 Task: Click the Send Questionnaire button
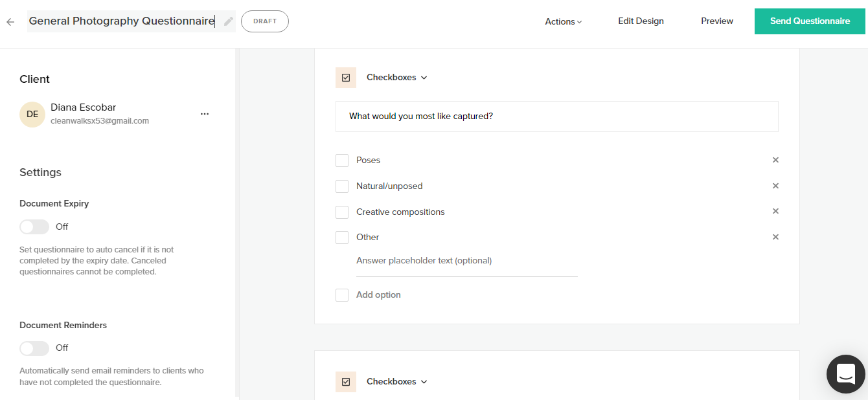(810, 21)
